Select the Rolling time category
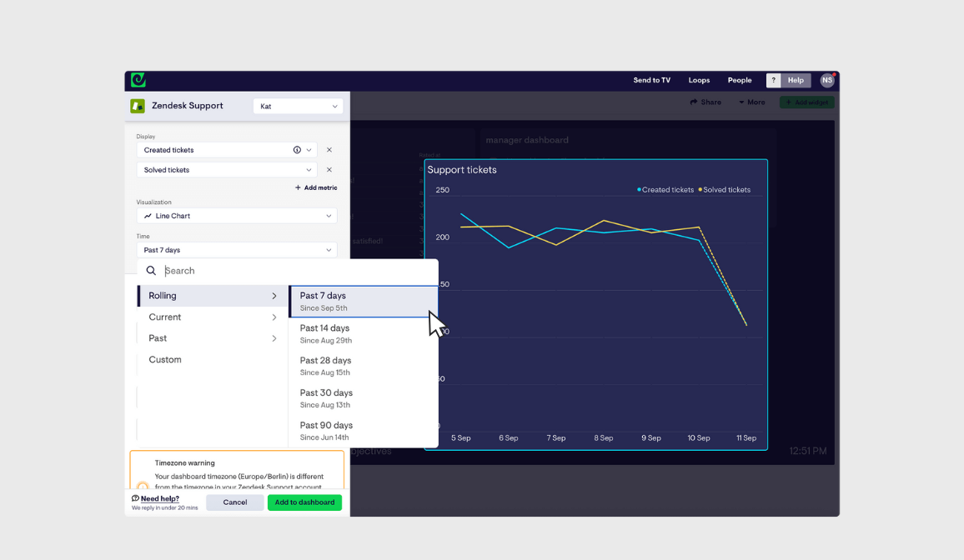Viewport: 964px width, 560px height. coord(212,296)
